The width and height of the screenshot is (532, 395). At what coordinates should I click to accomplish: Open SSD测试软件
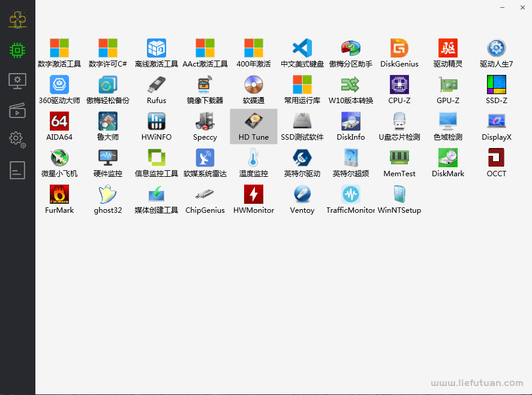tap(302, 126)
